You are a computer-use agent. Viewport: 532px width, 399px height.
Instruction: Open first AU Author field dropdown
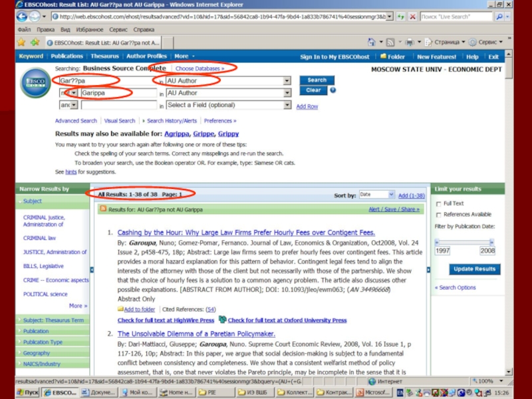point(287,80)
